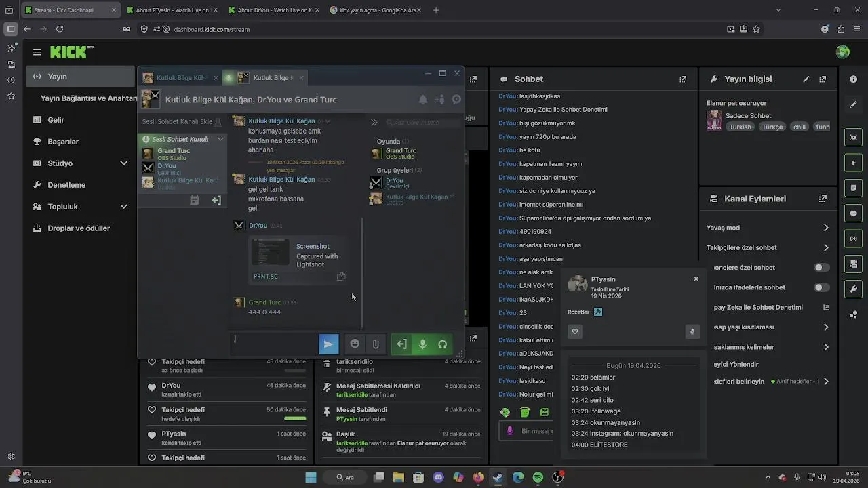
Task: Open the Windows Start menu
Action: point(311,477)
